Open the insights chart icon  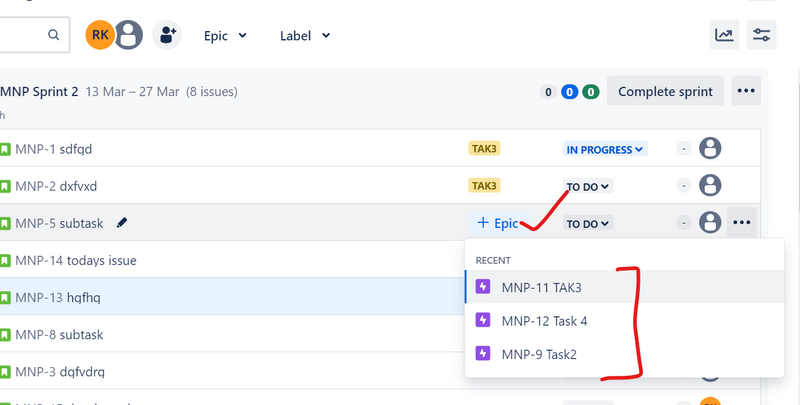coord(724,35)
